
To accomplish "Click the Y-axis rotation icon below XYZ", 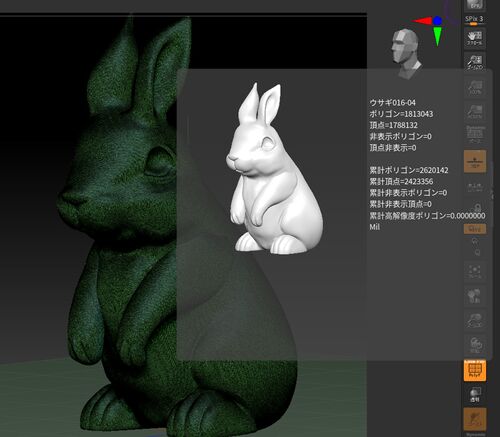I will [x=475, y=241].
